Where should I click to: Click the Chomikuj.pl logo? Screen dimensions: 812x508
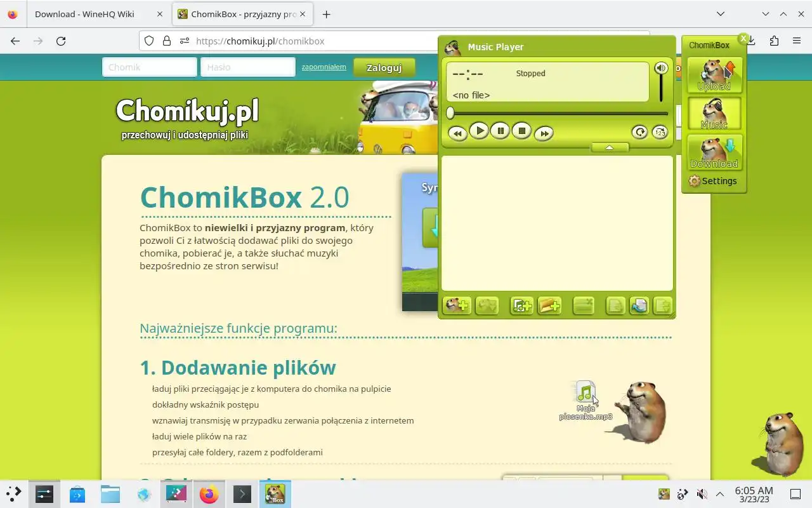187,112
